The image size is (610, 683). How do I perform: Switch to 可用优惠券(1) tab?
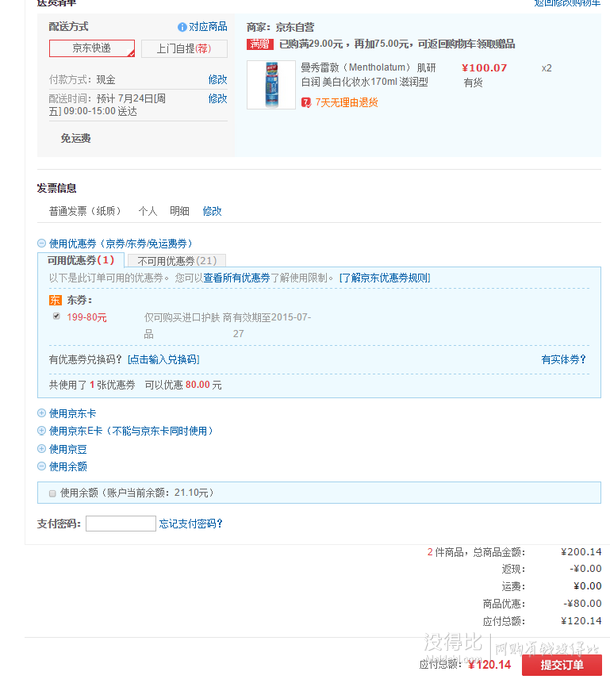pyautogui.click(x=81, y=260)
